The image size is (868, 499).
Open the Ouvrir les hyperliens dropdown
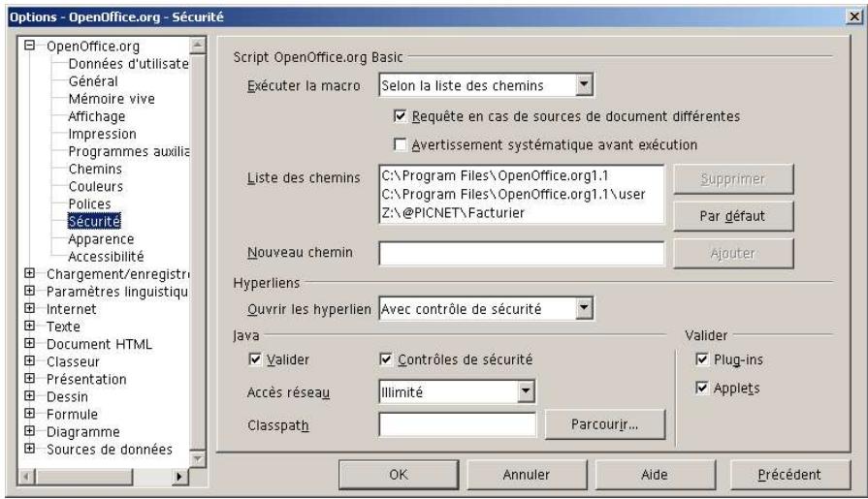(x=584, y=309)
